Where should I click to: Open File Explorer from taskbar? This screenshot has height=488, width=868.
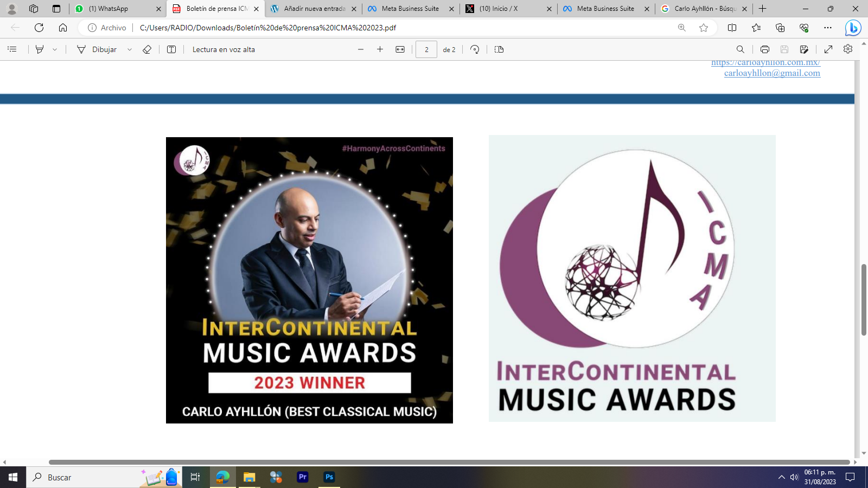point(249,477)
